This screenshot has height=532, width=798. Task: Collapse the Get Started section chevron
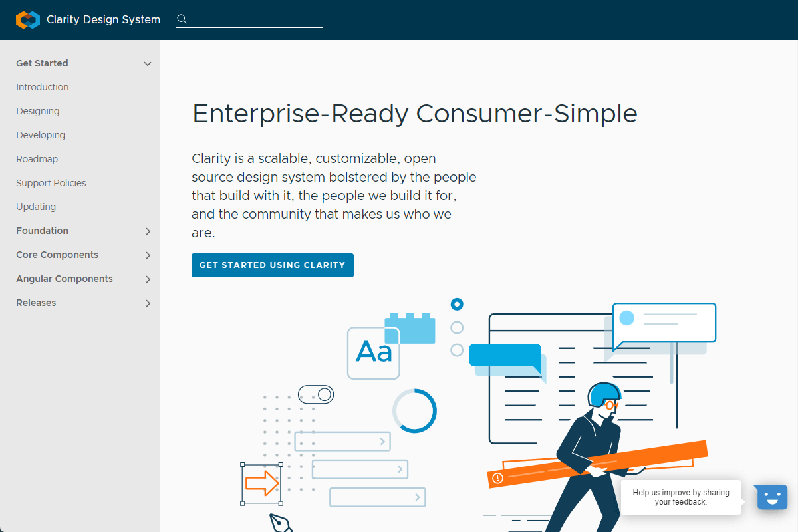[x=148, y=64]
